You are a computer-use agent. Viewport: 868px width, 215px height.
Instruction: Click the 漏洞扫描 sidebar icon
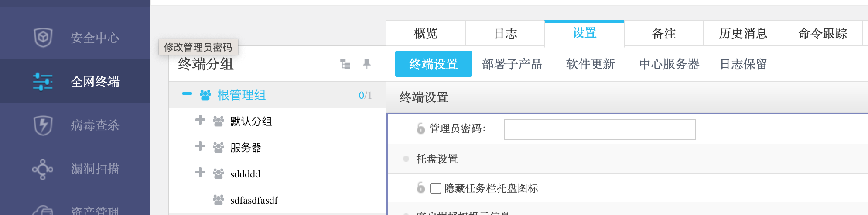[x=43, y=169]
